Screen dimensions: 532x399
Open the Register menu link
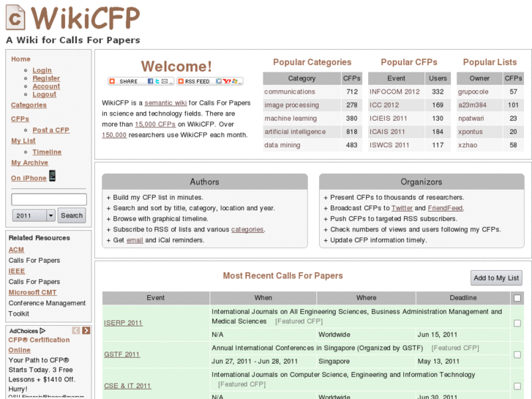[46, 78]
